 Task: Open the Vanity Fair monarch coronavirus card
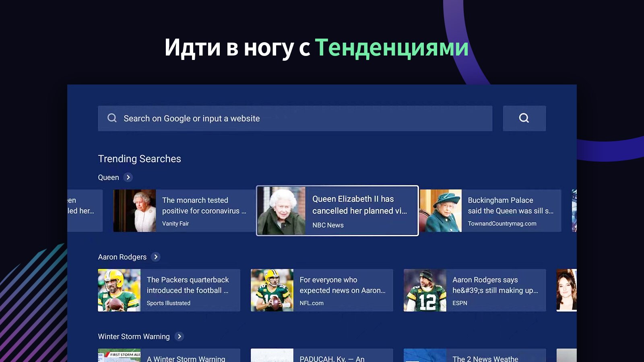click(x=184, y=211)
